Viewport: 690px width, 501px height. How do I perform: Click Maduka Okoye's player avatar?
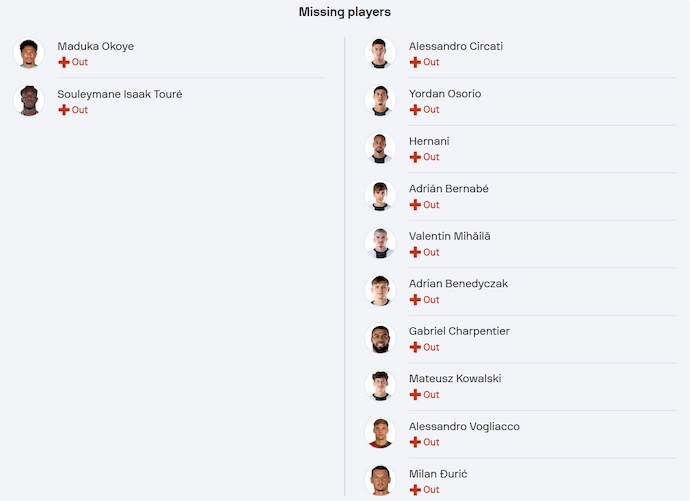click(29, 53)
